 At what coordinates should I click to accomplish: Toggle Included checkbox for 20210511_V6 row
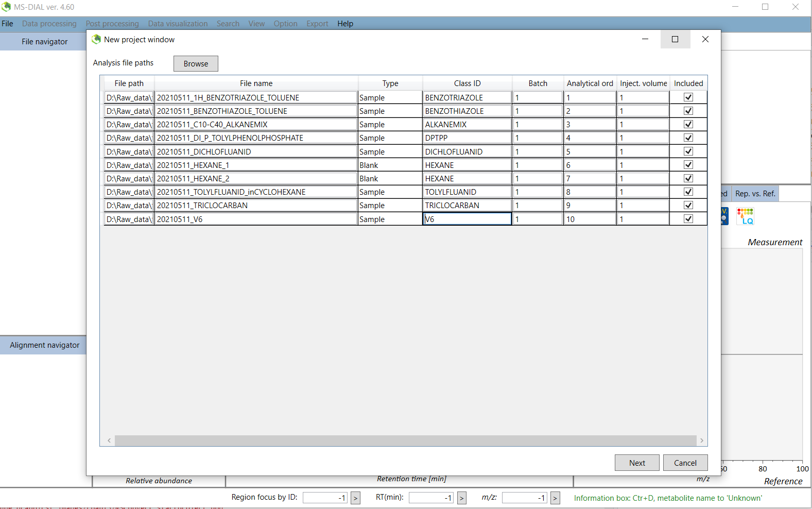click(x=688, y=219)
